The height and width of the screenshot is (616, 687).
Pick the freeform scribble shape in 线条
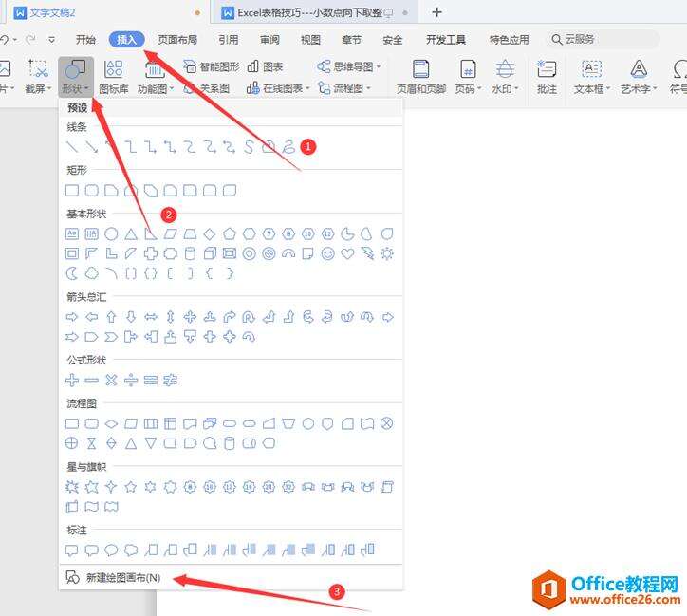pyautogui.click(x=288, y=147)
